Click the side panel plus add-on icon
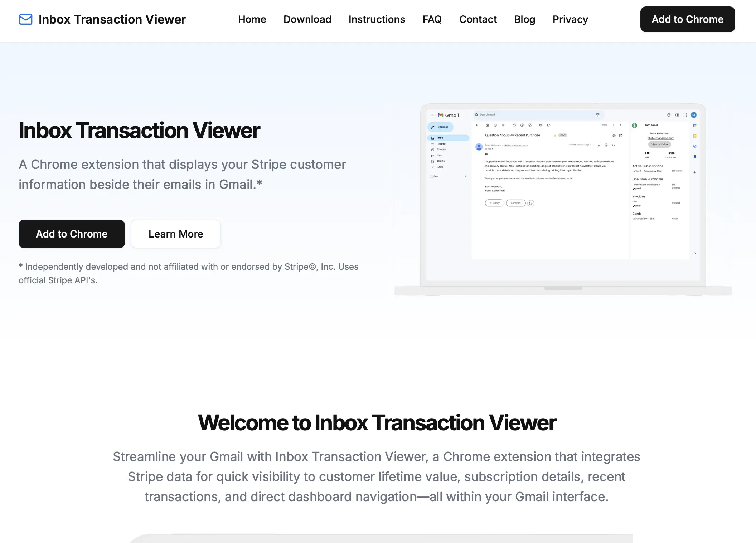 (695, 172)
